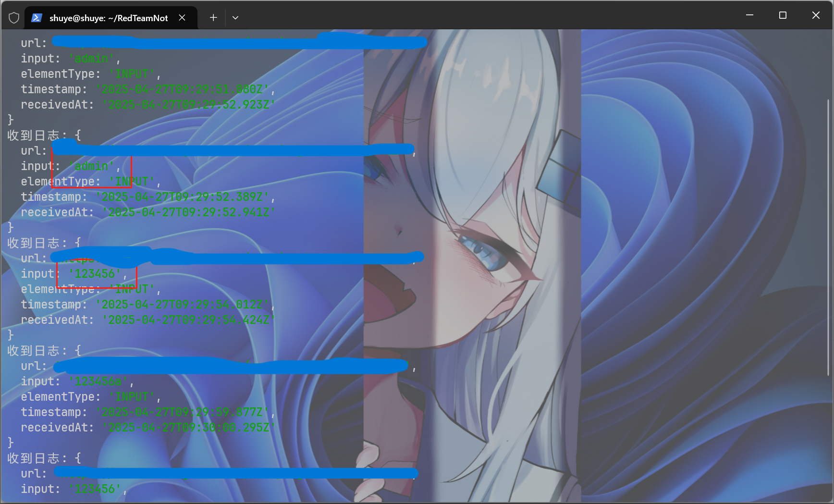Image resolution: width=834 pixels, height=504 pixels.
Task: Click the input value '123456a'
Action: (x=98, y=381)
